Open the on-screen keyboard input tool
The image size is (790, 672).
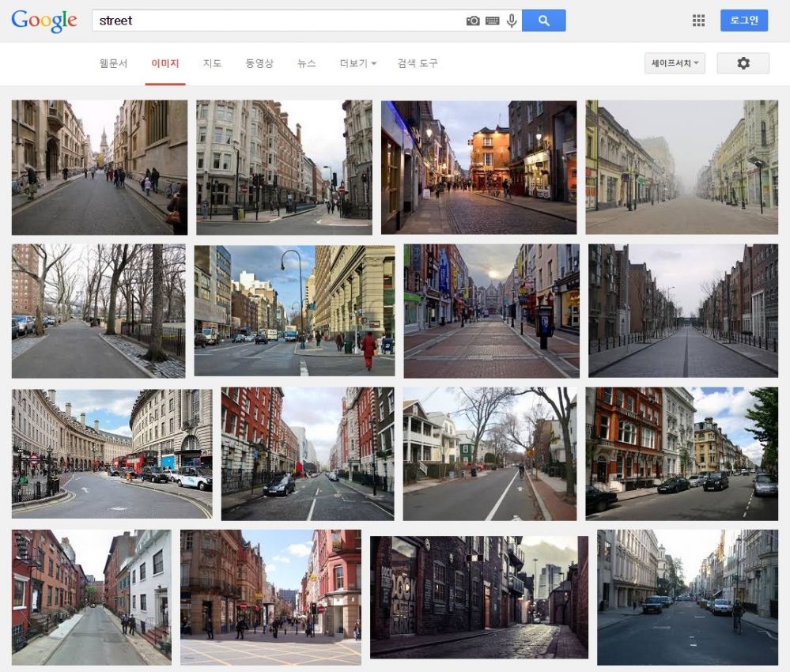tap(492, 21)
